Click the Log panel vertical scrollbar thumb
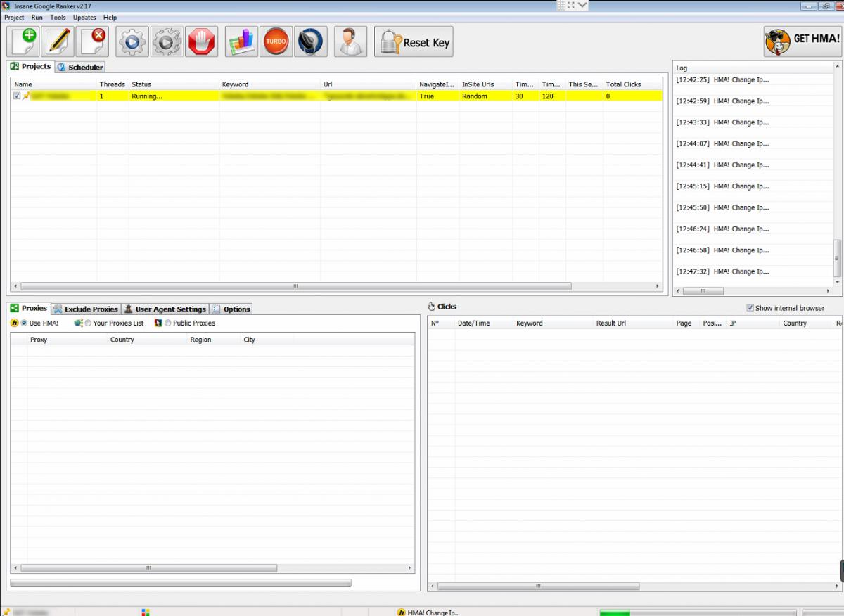Image resolution: width=844 pixels, height=616 pixels. [837, 258]
